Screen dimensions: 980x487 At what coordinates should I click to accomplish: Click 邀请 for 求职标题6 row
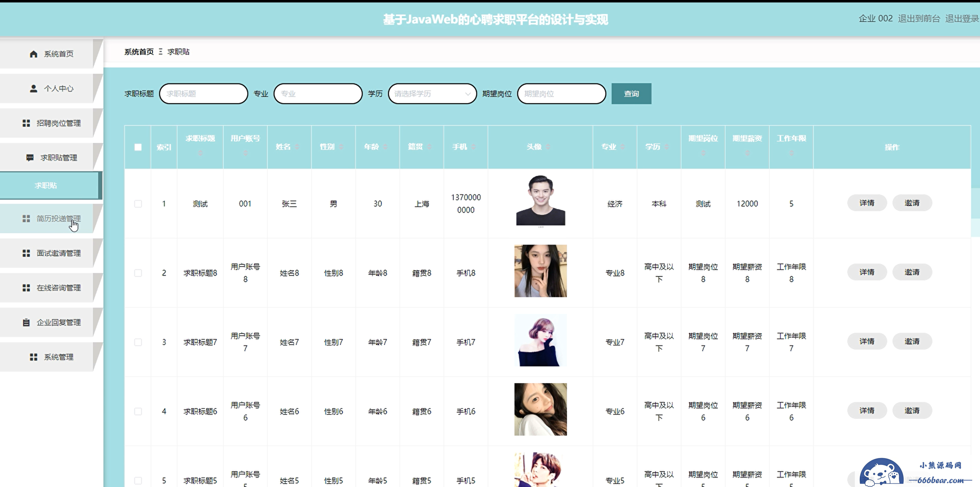point(912,410)
